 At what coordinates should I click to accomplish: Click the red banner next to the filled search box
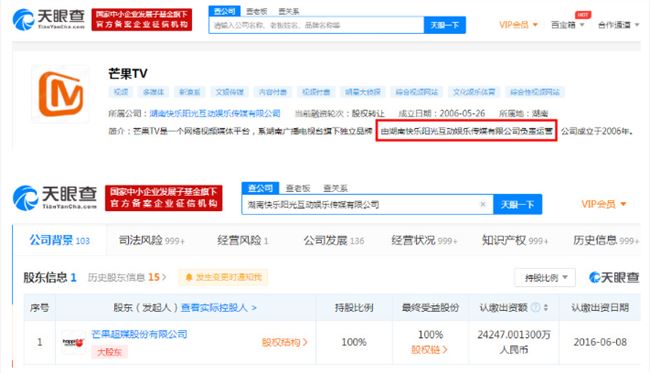164,198
